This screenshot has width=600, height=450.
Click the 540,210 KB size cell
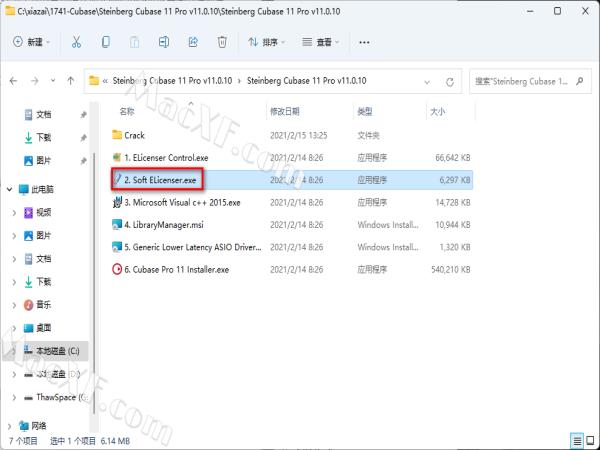(x=451, y=269)
